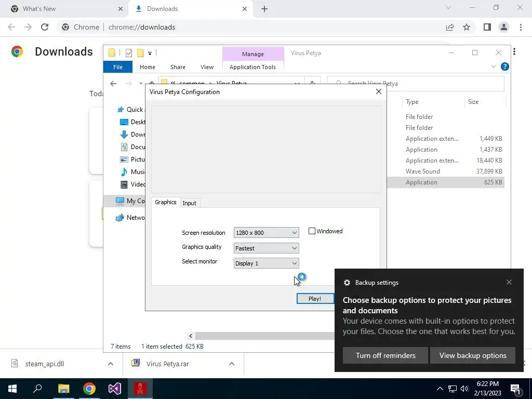Click the Explorer back arrow
The height and width of the screenshot is (399, 532).
coord(113,84)
